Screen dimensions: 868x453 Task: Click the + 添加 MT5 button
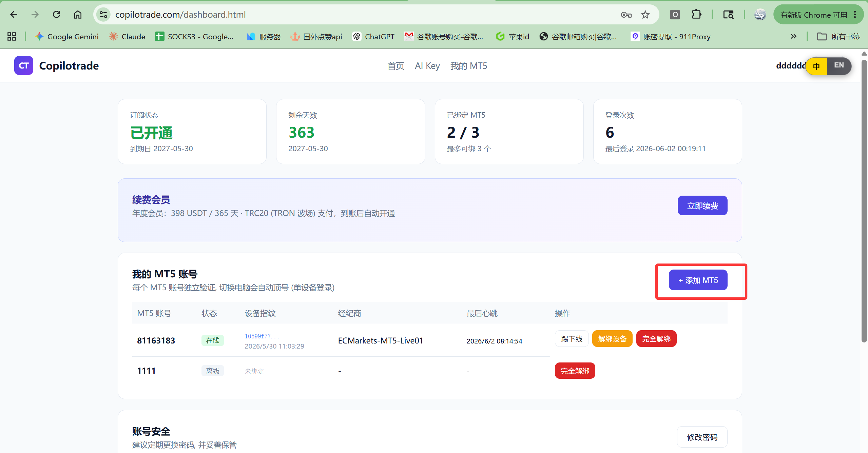(x=698, y=280)
